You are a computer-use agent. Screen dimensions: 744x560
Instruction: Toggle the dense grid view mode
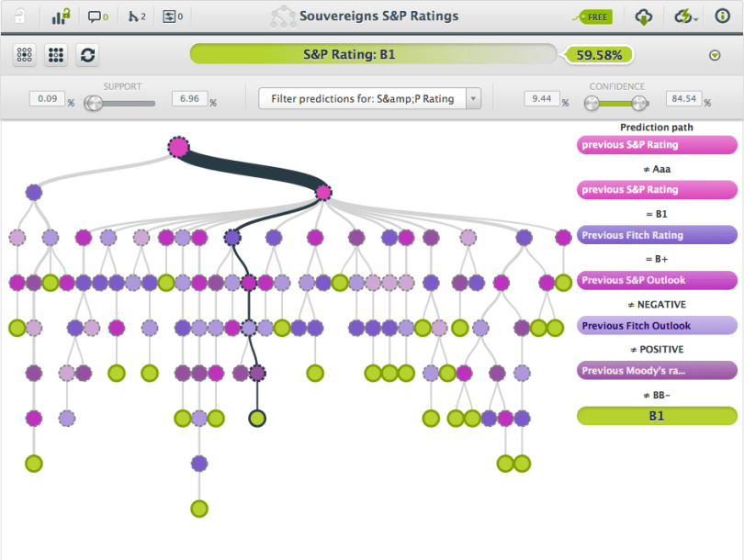(55, 54)
